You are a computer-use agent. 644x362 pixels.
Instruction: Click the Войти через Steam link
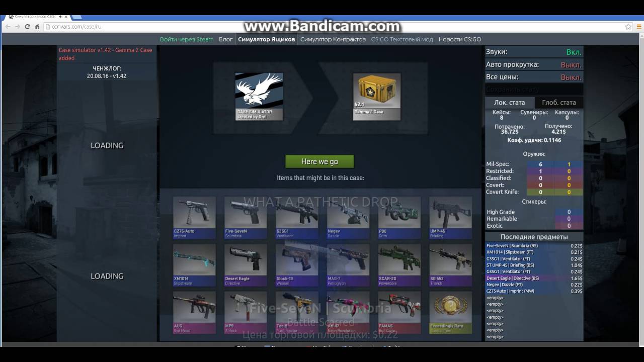coord(187,39)
